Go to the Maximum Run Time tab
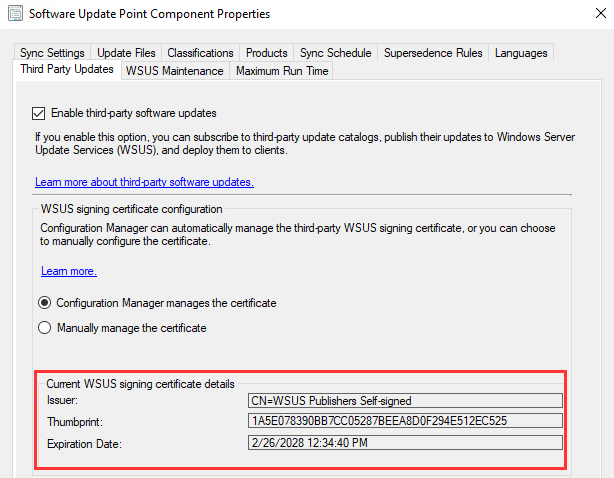This screenshot has width=614, height=478. pos(282,71)
